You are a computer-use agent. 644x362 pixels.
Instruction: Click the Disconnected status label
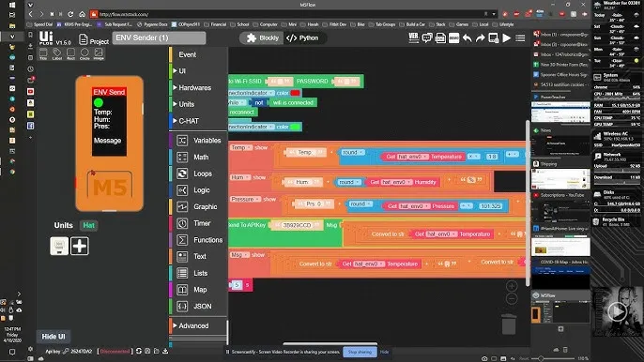pyautogui.click(x=115, y=352)
